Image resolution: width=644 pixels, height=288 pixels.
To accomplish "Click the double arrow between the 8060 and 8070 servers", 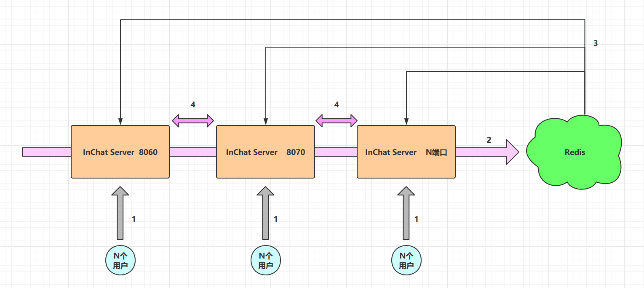I will click(193, 120).
